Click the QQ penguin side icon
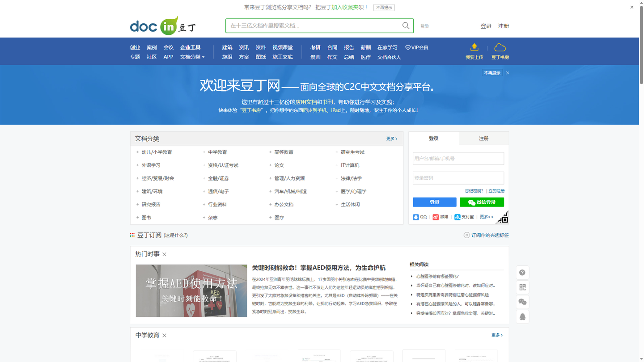Viewport: 644px width, 362px height. [x=522, y=317]
